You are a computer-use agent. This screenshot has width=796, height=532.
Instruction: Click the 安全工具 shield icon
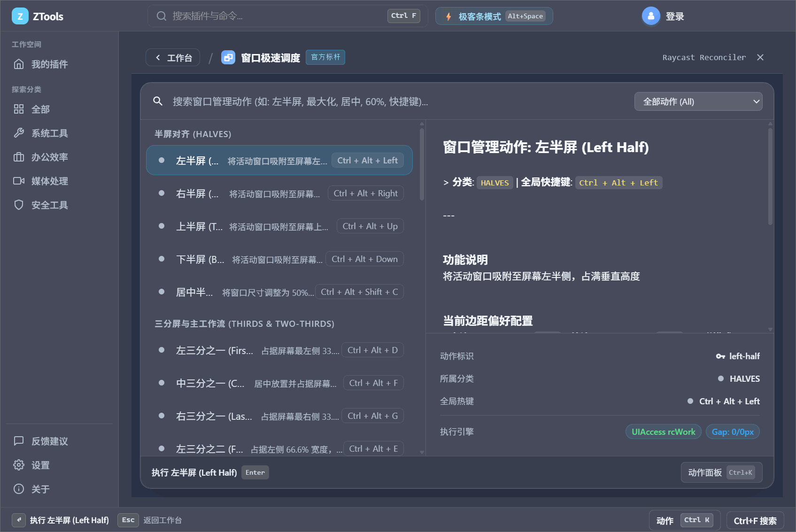tap(19, 205)
